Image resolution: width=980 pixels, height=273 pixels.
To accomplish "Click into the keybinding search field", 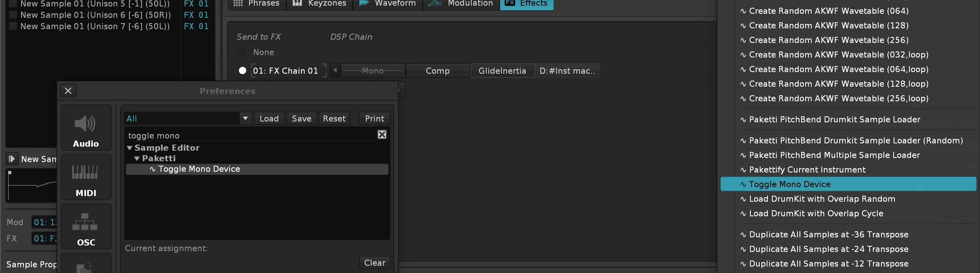I will click(x=249, y=135).
